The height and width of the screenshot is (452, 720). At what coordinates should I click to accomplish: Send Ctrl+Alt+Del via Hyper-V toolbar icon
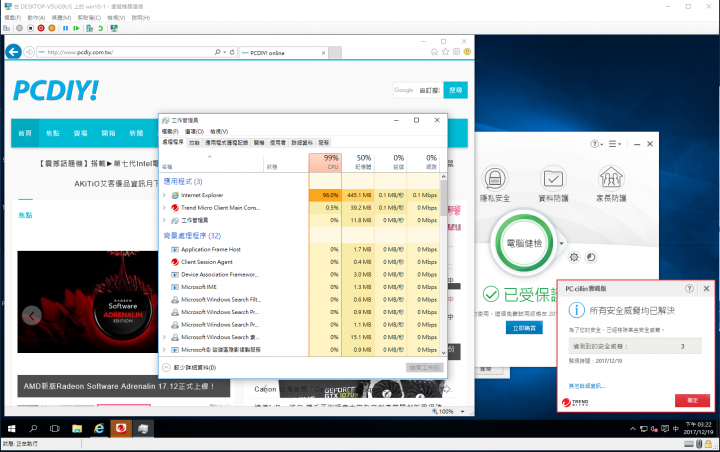pyautogui.click(x=6, y=28)
